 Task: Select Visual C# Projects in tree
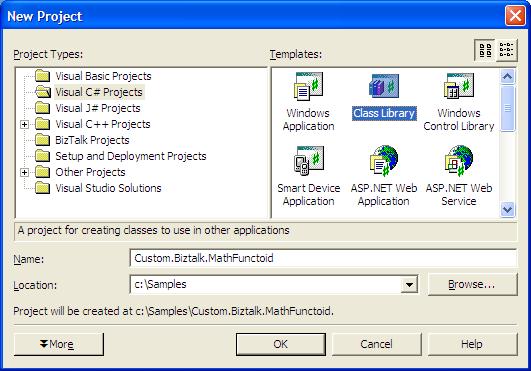pyautogui.click(x=99, y=92)
